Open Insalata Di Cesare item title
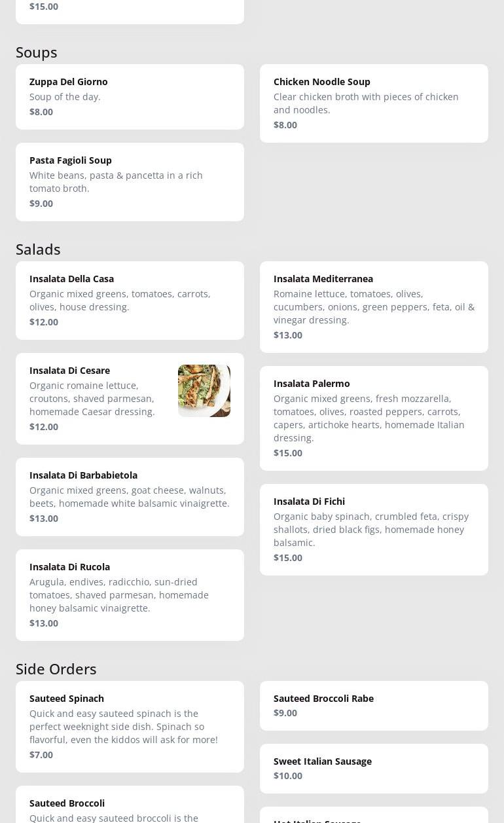The height and width of the screenshot is (823, 504). click(x=69, y=370)
